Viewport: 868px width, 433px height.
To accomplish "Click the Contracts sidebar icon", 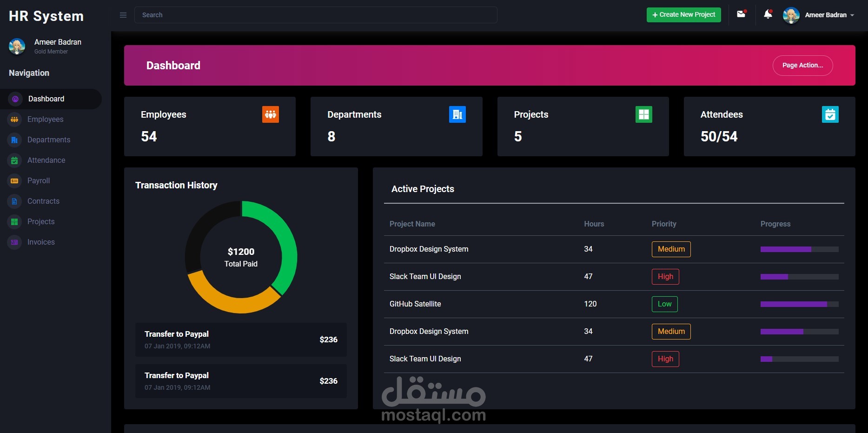I will [14, 201].
